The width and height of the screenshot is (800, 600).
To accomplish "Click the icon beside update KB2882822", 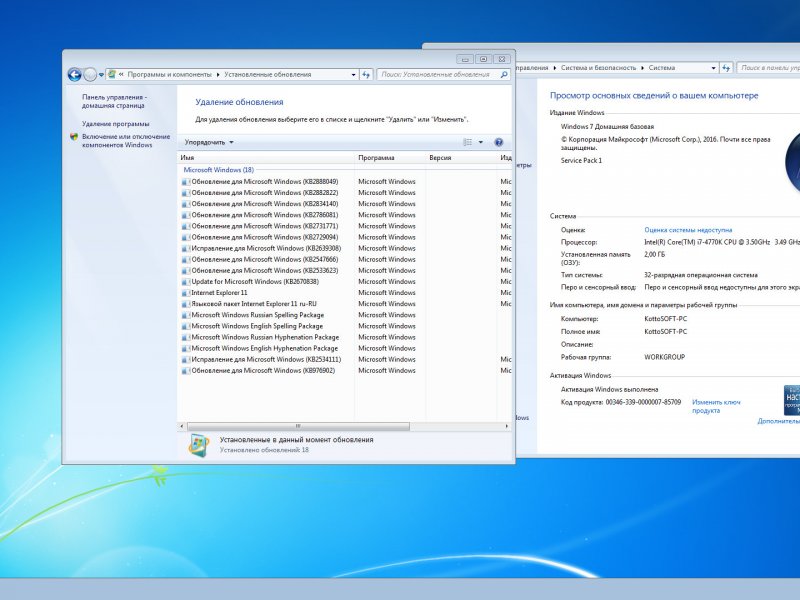I will pos(186,193).
